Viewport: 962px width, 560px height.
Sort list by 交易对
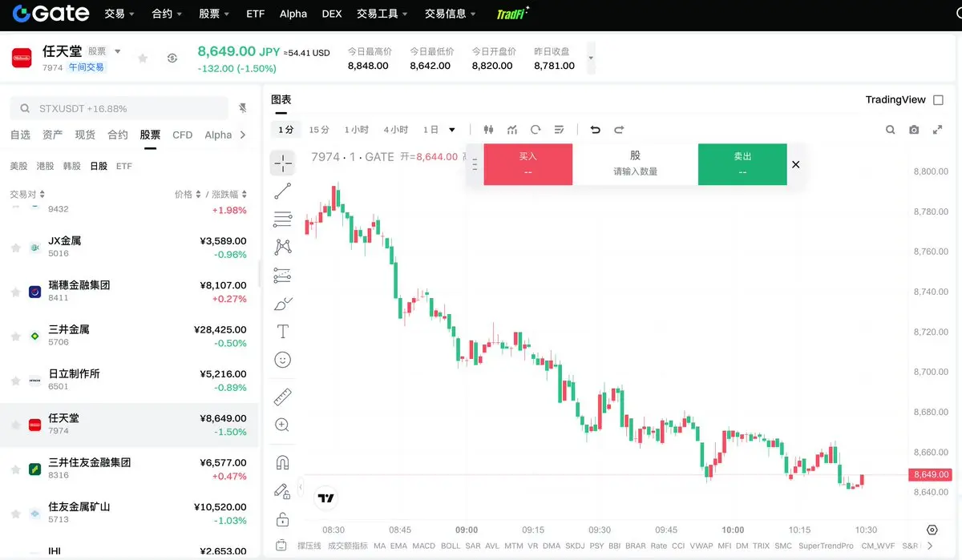pos(27,194)
